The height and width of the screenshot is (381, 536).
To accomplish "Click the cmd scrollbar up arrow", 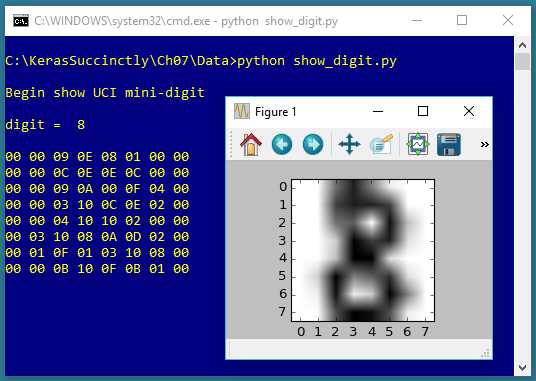I will [522, 45].
